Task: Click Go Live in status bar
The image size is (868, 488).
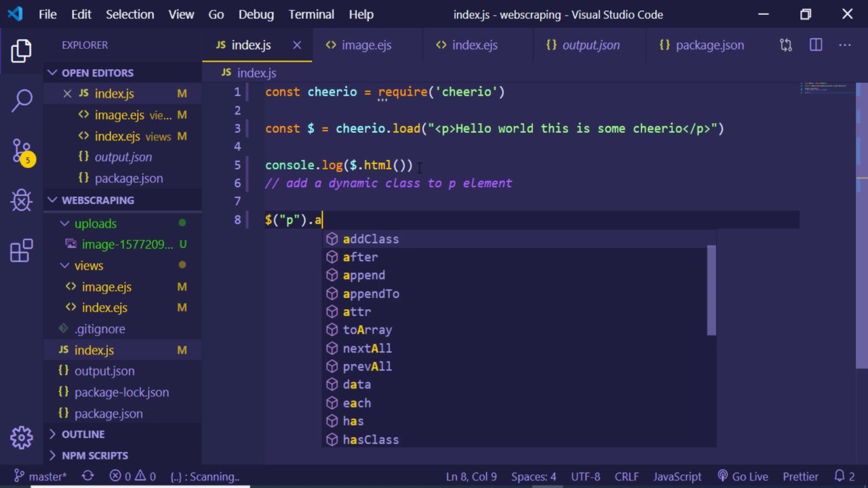Action: (x=742, y=476)
